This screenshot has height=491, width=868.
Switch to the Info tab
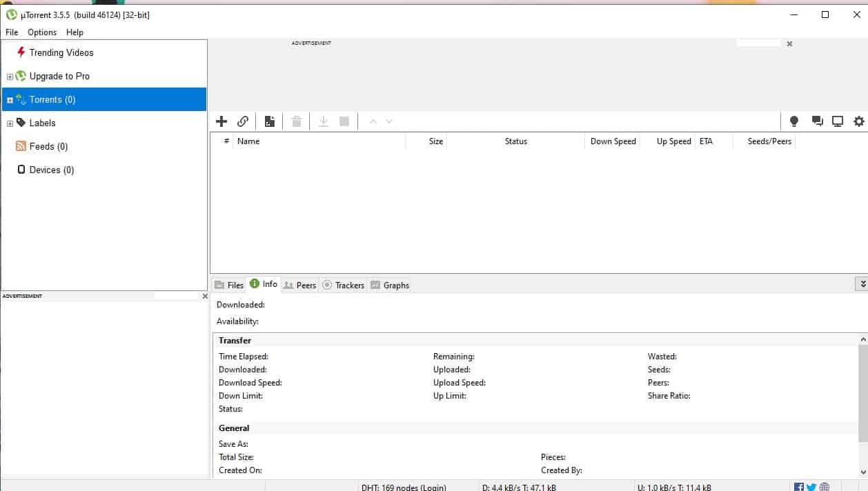[x=264, y=284]
